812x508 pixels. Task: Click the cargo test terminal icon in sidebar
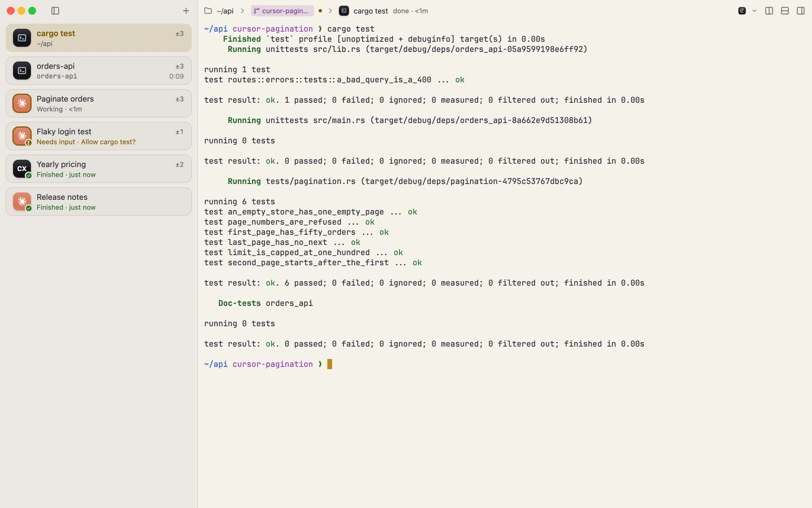coord(22,38)
